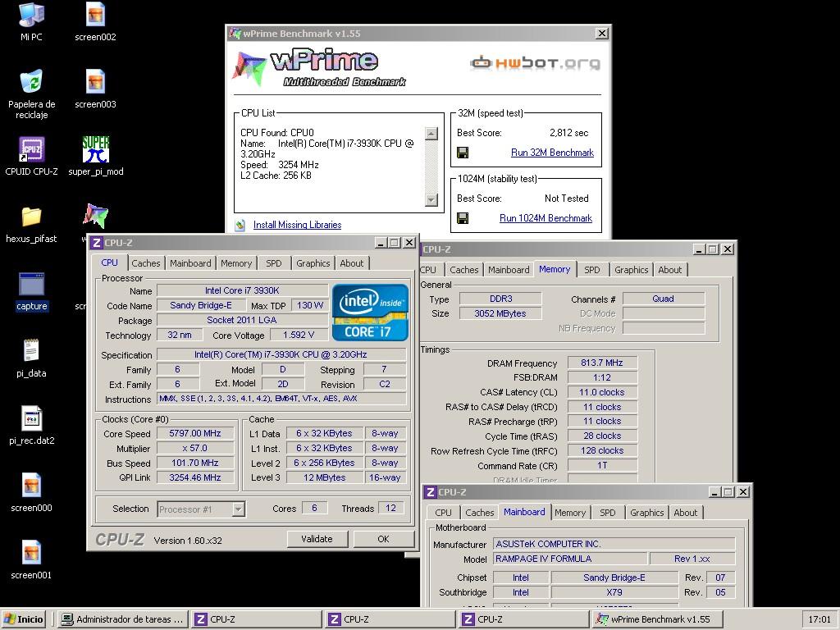Click the DRAM Frequency 813.7 MHz value
Viewport: 840px width, 630px height.
[x=602, y=363]
